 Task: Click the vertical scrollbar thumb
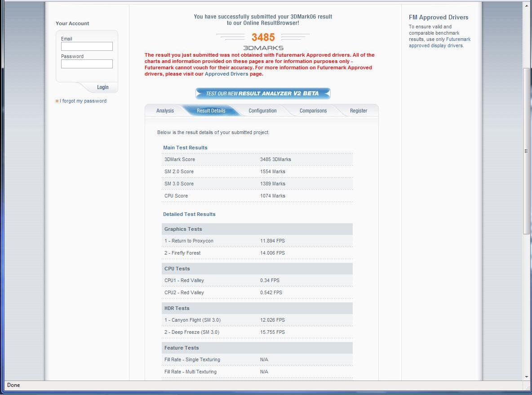[526, 151]
